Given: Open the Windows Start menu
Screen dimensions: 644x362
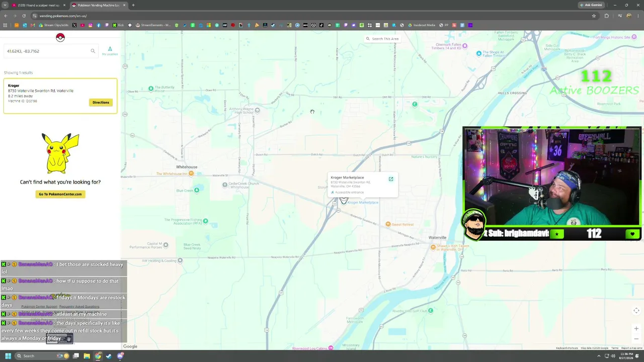Looking at the screenshot, I should click(x=8, y=356).
